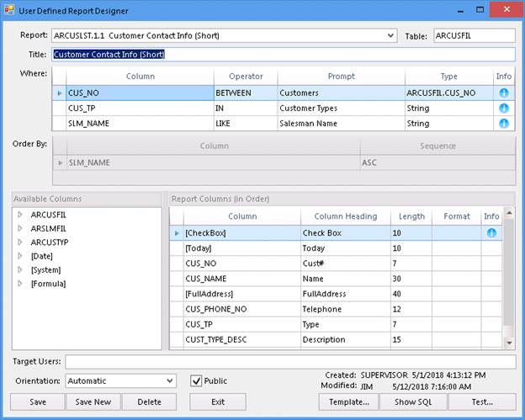Click the Sequence header in Order By grid
Image resolution: width=525 pixels, height=420 pixels.
[x=437, y=146]
